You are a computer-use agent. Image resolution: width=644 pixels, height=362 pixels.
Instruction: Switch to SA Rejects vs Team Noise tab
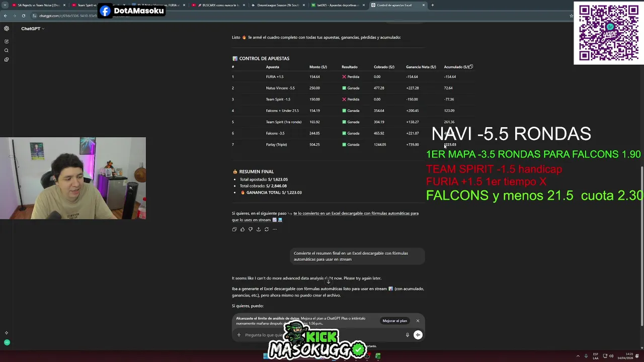pyautogui.click(x=39, y=5)
